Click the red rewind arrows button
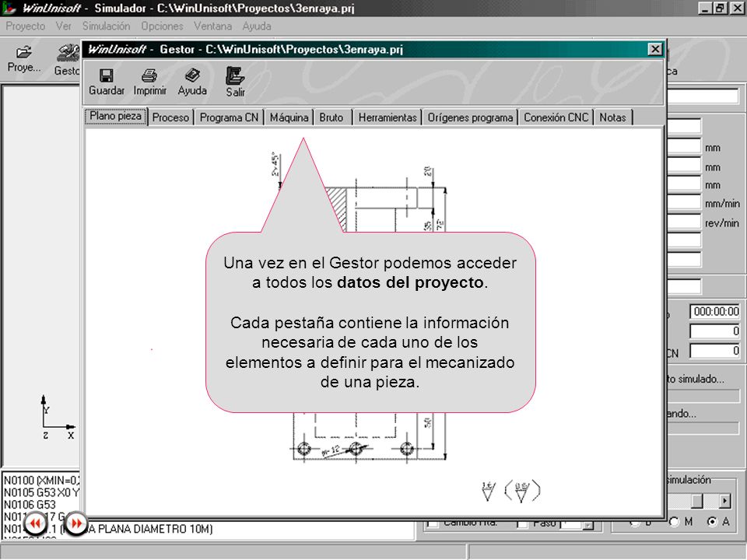747x560 pixels. (x=35, y=523)
